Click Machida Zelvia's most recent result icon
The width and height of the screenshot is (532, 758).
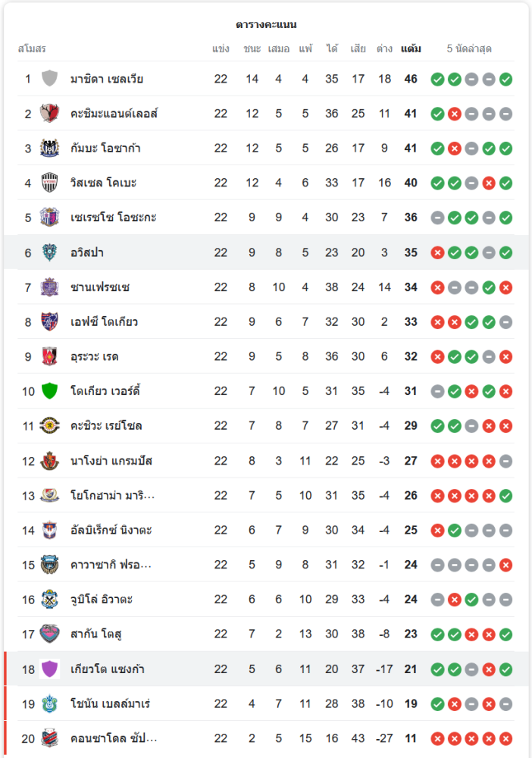[505, 79]
